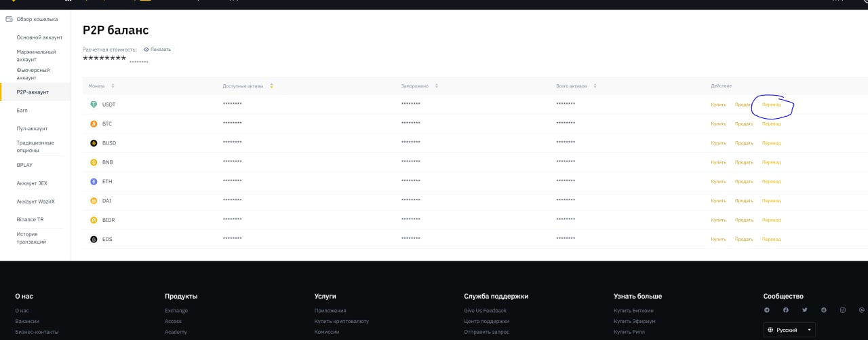This screenshot has height=340, width=868.
Task: Open Обзор кошелька in the sidebar
Action: pyautogui.click(x=37, y=19)
